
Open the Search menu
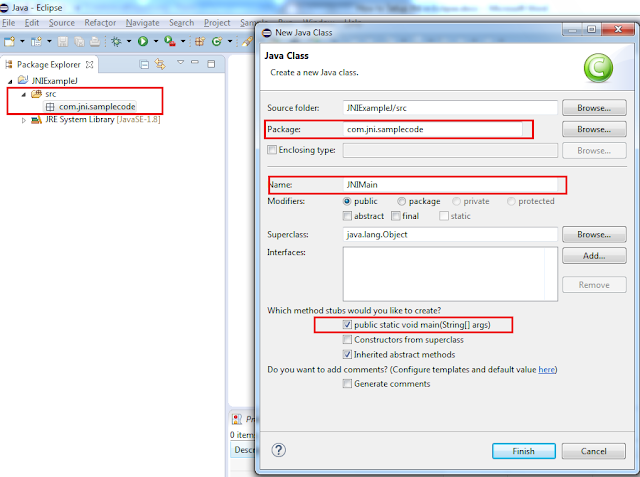click(182, 23)
